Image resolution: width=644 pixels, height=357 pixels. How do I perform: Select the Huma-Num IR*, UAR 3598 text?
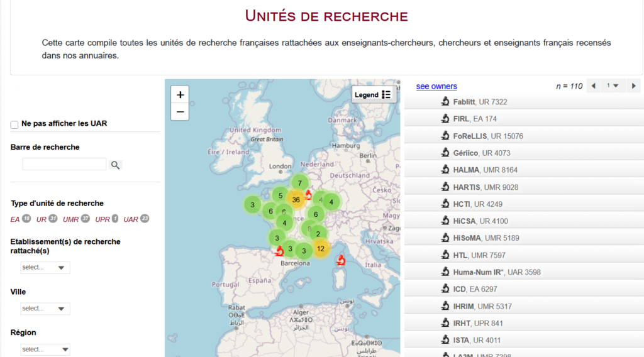(x=497, y=272)
